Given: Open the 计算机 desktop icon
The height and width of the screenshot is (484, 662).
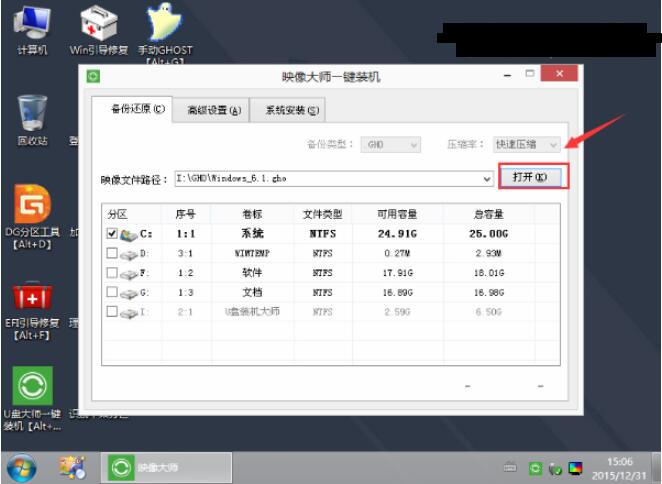Looking at the screenshot, I should (32, 25).
